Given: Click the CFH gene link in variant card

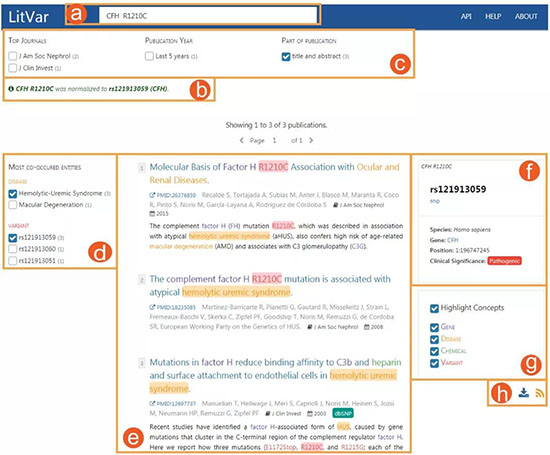Looking at the screenshot, I should (x=453, y=240).
